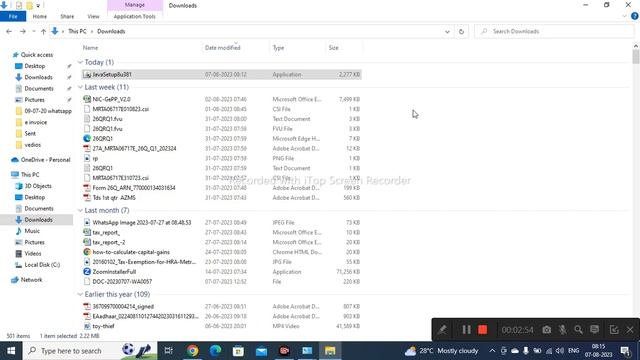Open the recent locations dropdown

(33, 31)
